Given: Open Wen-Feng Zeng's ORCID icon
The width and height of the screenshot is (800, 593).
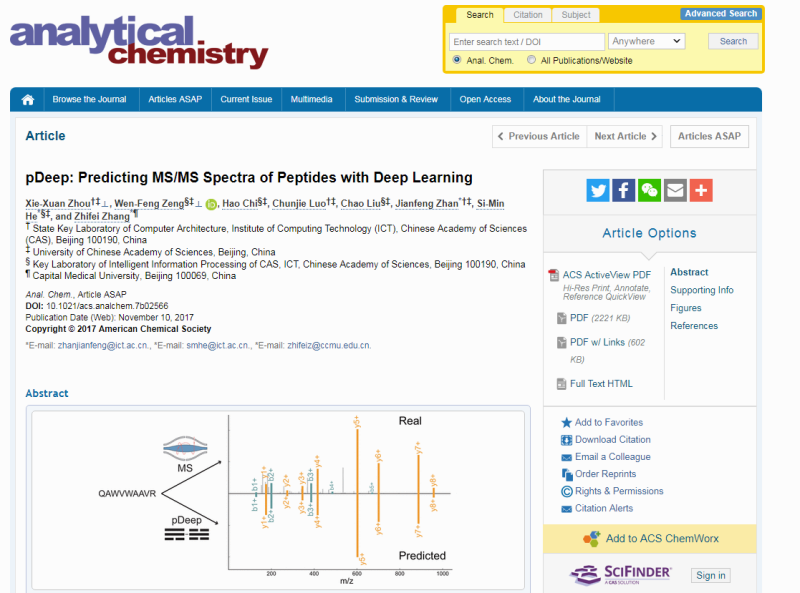Looking at the screenshot, I should click(x=211, y=204).
